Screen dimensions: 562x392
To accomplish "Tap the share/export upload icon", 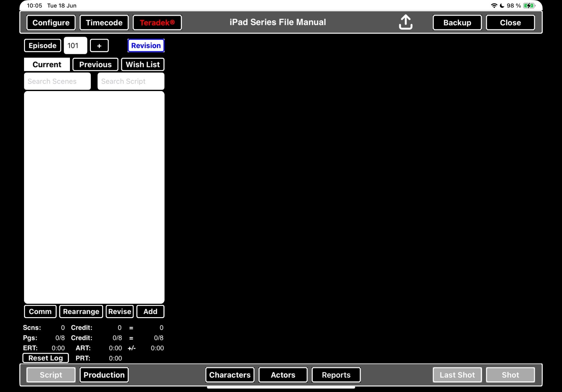I will point(406,22).
